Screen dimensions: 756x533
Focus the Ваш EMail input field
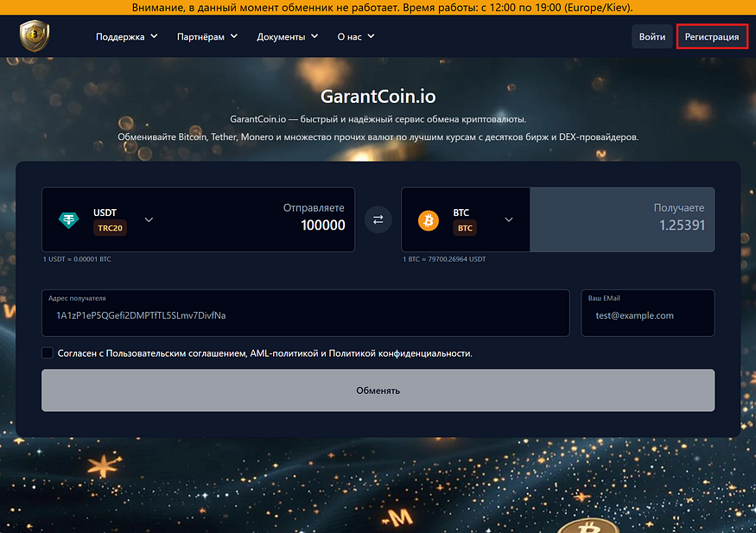[x=647, y=313]
